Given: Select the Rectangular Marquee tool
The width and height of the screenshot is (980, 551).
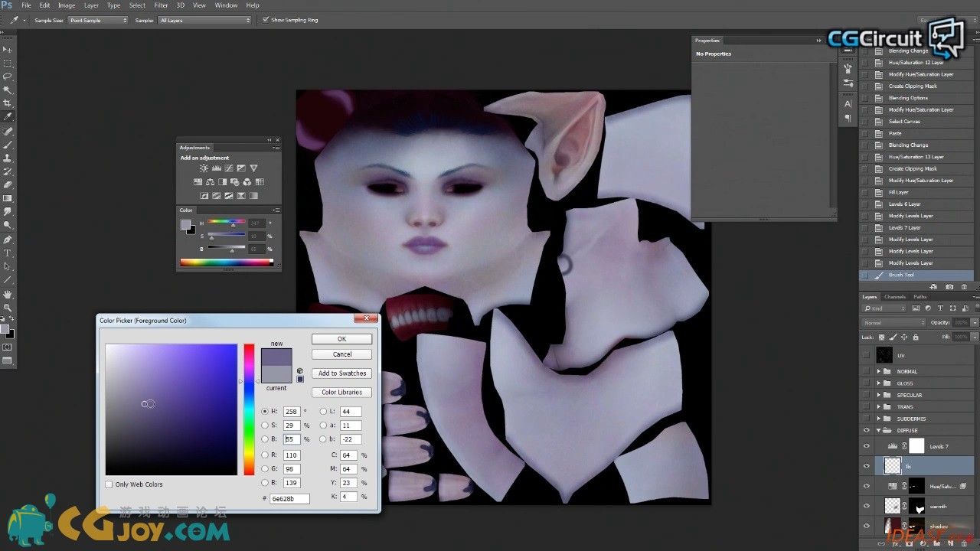Looking at the screenshot, I should [x=8, y=64].
